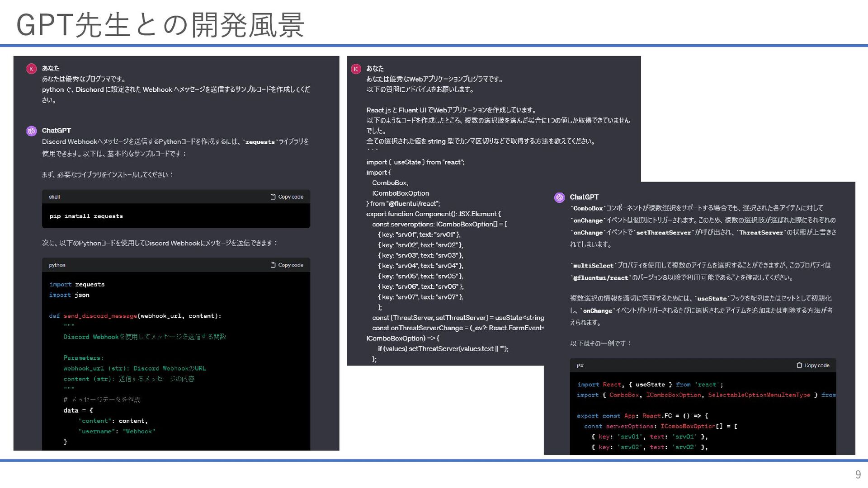Click 'export function Component(): JSX.Element {'
868x488 pixels.
434,214
